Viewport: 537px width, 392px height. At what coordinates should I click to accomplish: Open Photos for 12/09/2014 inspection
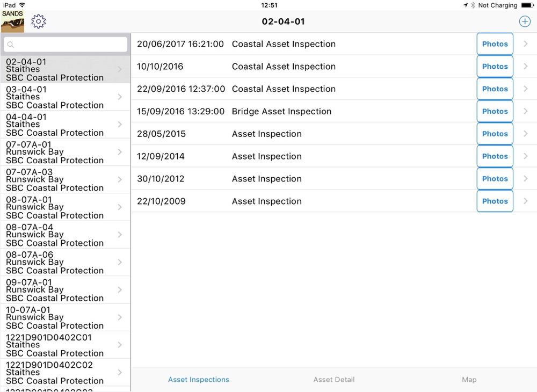495,156
